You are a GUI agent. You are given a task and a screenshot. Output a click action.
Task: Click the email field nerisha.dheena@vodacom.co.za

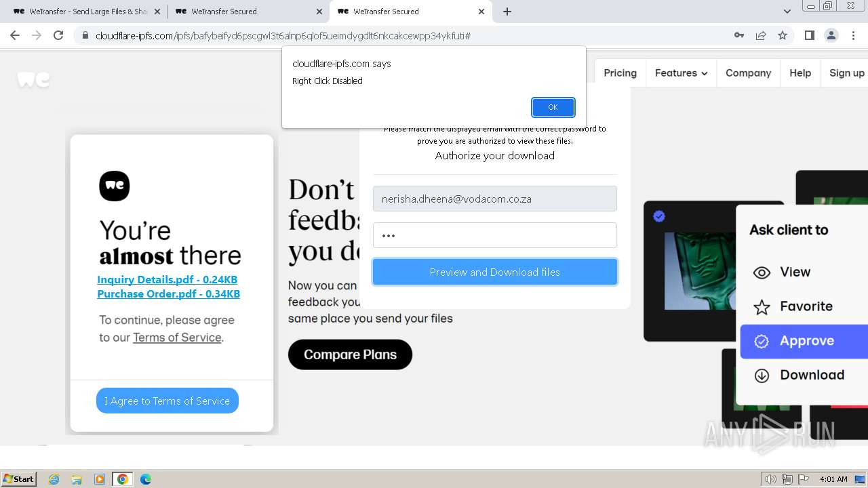[x=495, y=199]
